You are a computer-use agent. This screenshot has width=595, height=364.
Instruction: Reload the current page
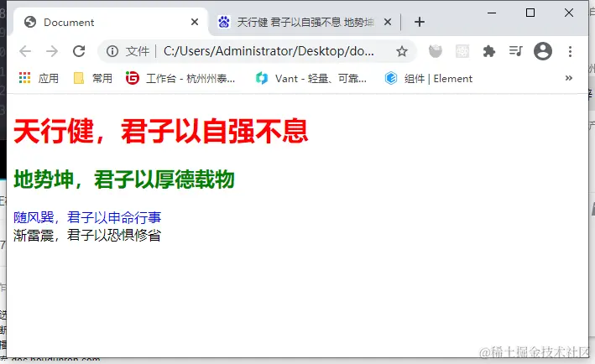pos(79,51)
